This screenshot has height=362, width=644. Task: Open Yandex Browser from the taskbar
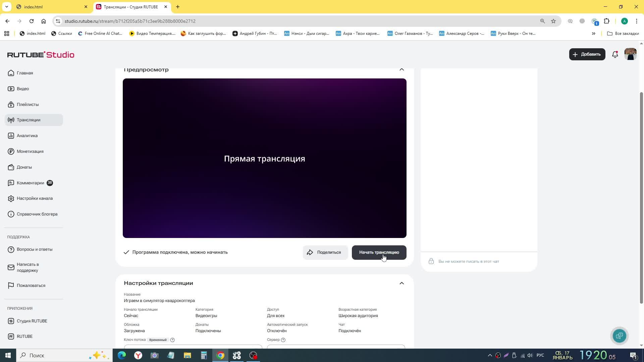(138, 355)
